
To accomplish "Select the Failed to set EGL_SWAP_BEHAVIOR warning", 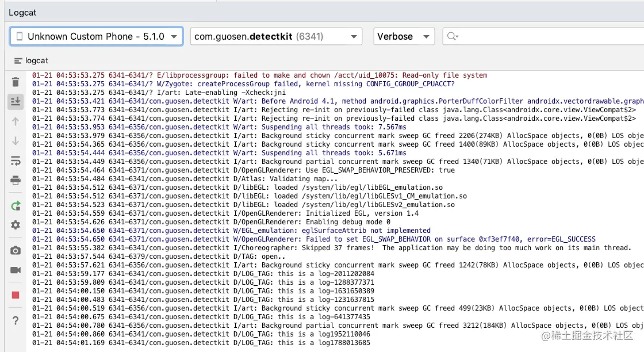I will [314, 239].
